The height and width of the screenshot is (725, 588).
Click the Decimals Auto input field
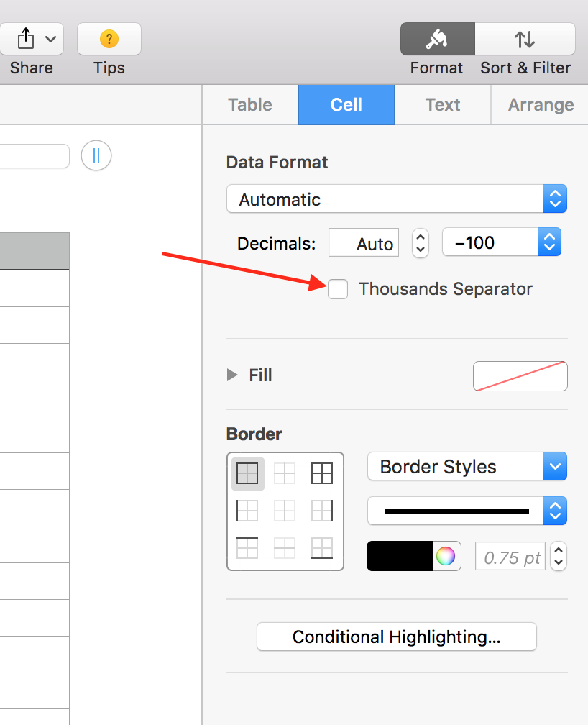click(x=363, y=243)
